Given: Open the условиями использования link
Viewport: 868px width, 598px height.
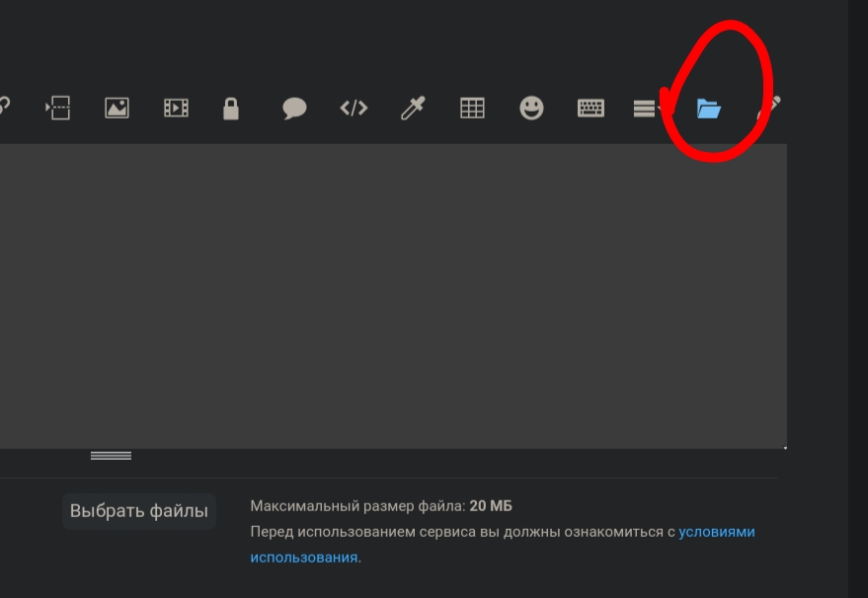Looking at the screenshot, I should pos(502,545).
